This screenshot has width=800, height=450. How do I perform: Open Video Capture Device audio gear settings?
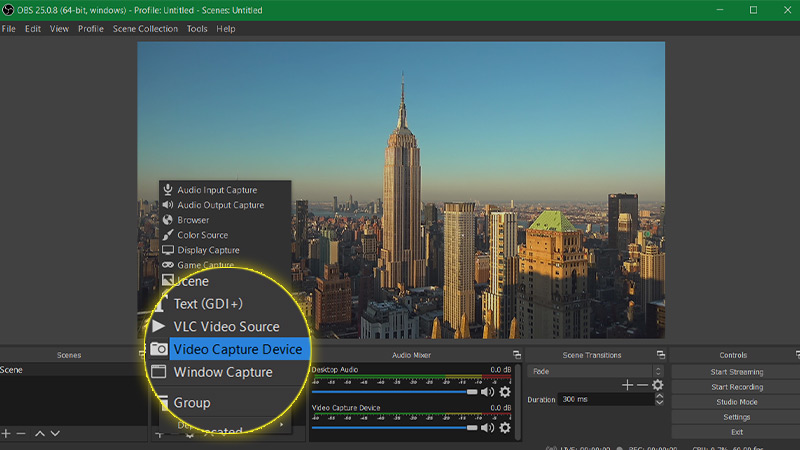point(505,428)
